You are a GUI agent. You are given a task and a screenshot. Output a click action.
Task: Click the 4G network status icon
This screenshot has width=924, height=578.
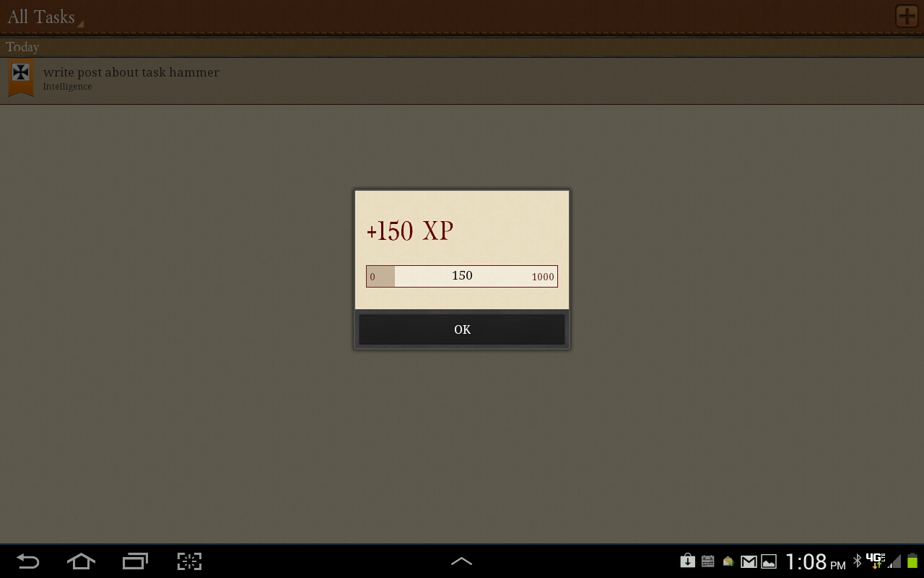click(x=875, y=561)
